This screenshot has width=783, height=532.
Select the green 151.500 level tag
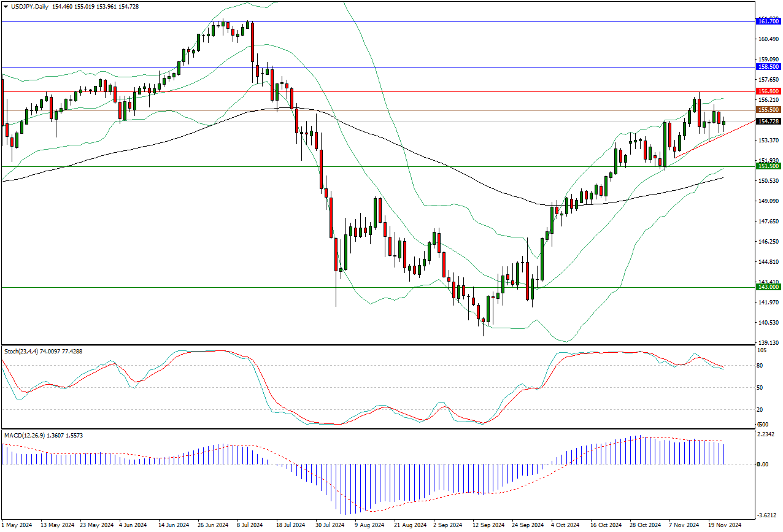768,166
